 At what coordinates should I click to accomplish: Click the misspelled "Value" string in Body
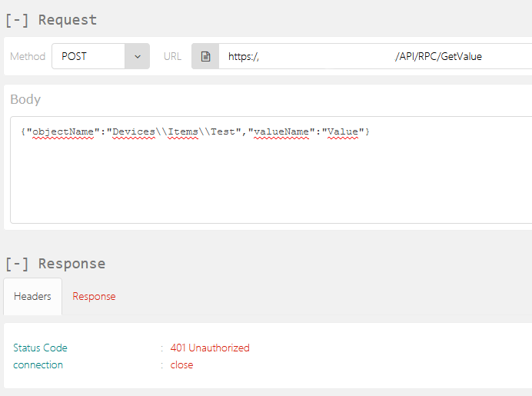[x=343, y=131]
